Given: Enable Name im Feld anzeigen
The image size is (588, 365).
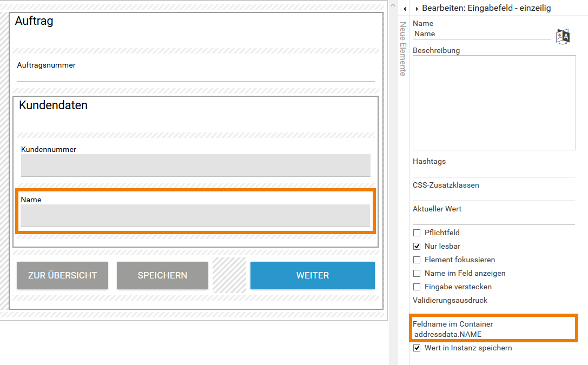Looking at the screenshot, I should 417,273.
